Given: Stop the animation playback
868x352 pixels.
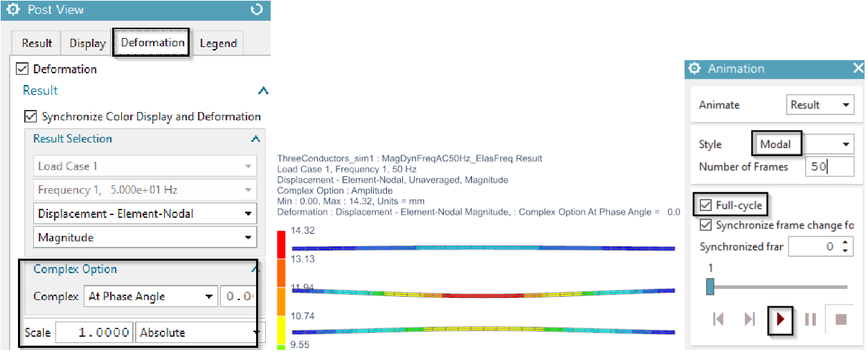Looking at the screenshot, I should [x=841, y=319].
